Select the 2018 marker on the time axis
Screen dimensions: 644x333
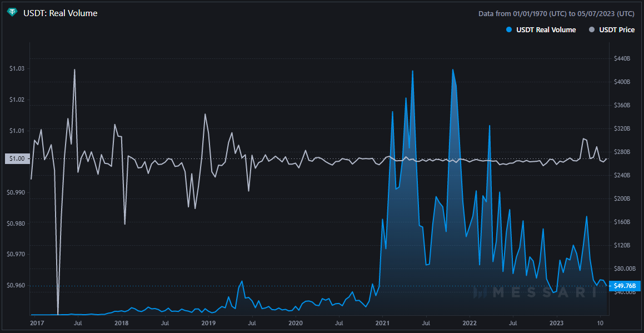coord(121,323)
